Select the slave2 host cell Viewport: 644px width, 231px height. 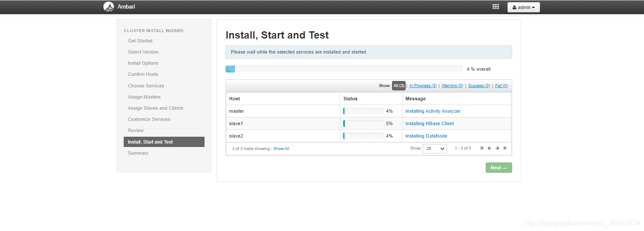pos(283,136)
